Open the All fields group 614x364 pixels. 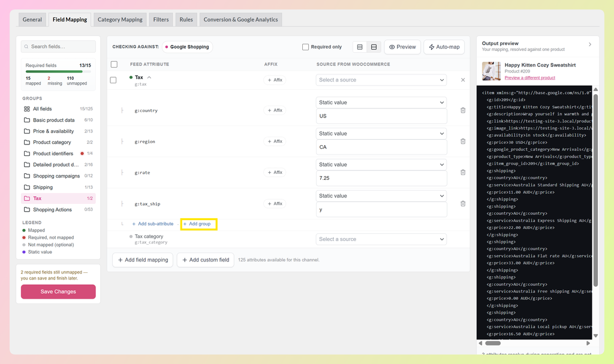pyautogui.click(x=58, y=109)
